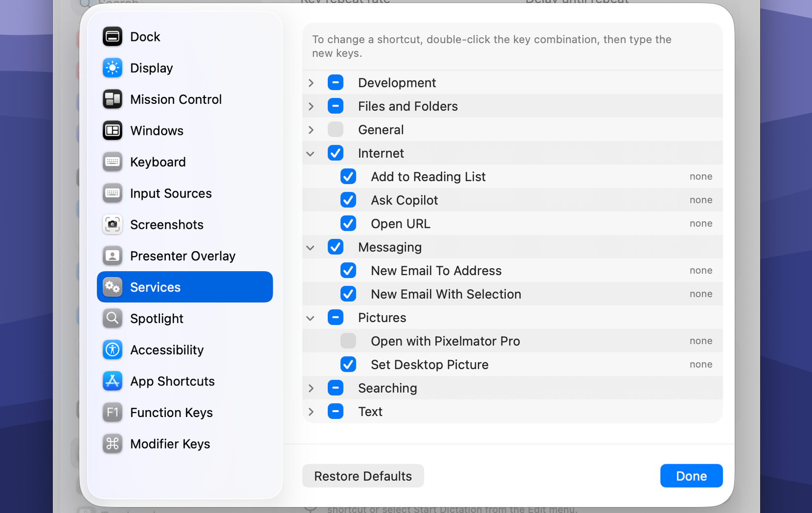Expand the Searching services group
The width and height of the screenshot is (812, 513).
coord(311,388)
